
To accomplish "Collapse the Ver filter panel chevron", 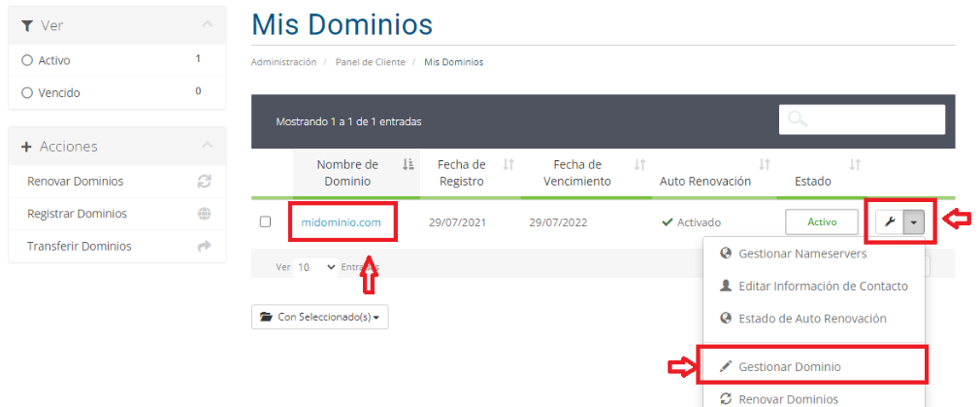I will [x=208, y=24].
